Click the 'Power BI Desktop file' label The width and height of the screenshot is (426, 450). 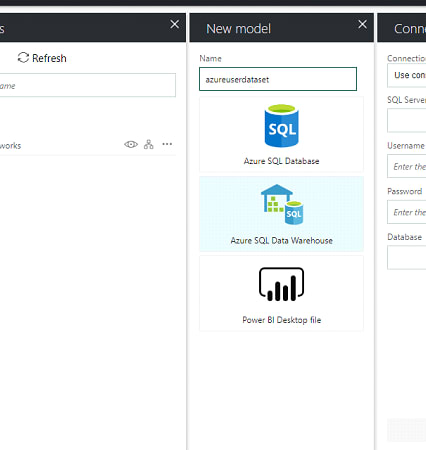point(282,320)
